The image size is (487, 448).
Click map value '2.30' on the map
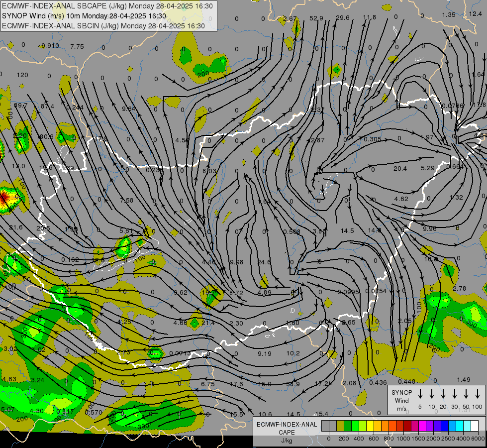(236, 324)
